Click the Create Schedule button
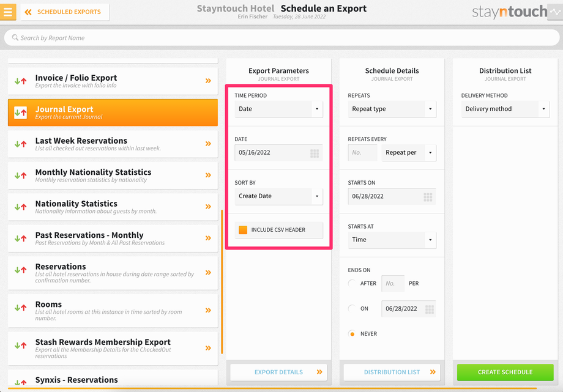 click(x=505, y=372)
